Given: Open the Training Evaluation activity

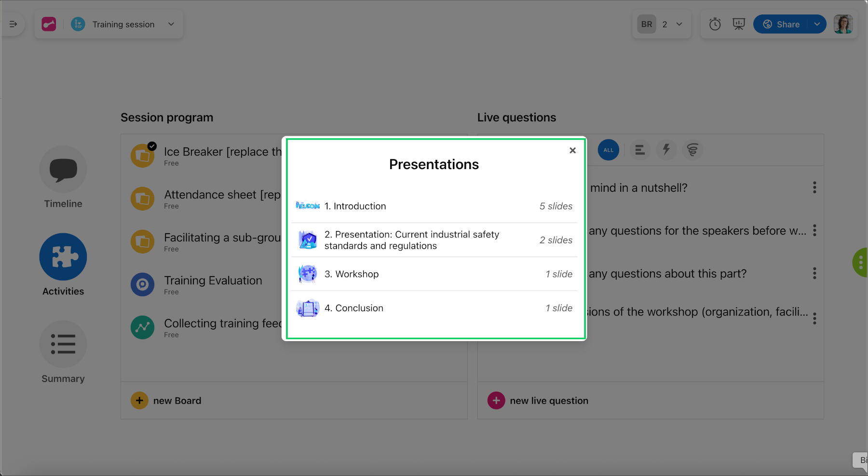Looking at the screenshot, I should click(213, 285).
